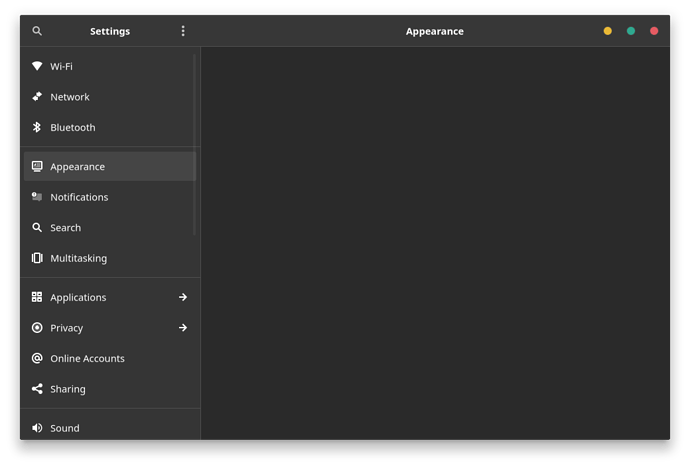
Task: Open the Multitasking settings
Action: tap(109, 258)
